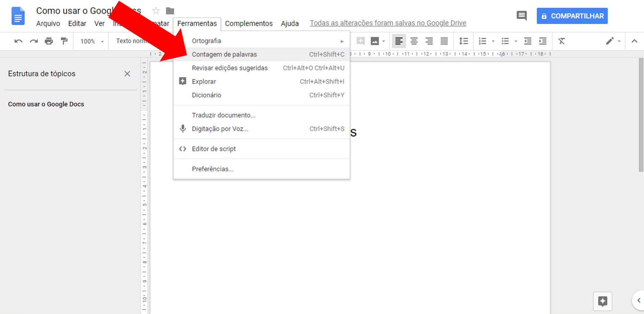644x314 pixels.
Task: Click the right indent marker on ruler
Action: click(501, 55)
